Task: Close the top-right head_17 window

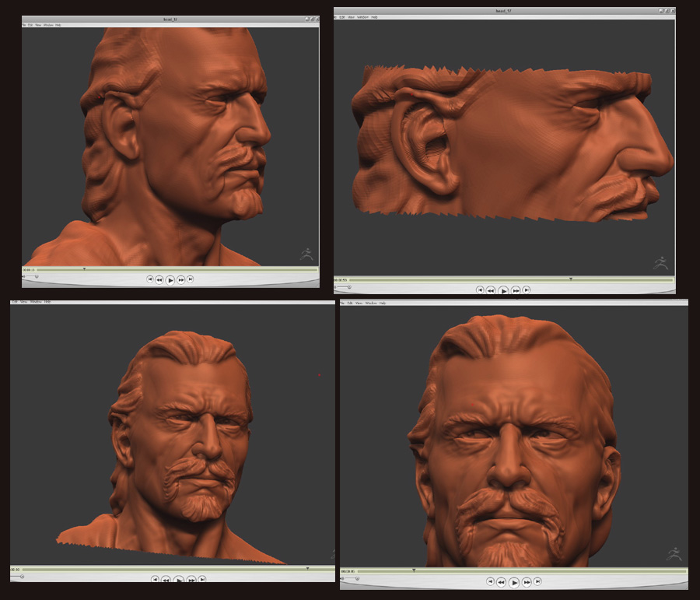Action: click(672, 11)
